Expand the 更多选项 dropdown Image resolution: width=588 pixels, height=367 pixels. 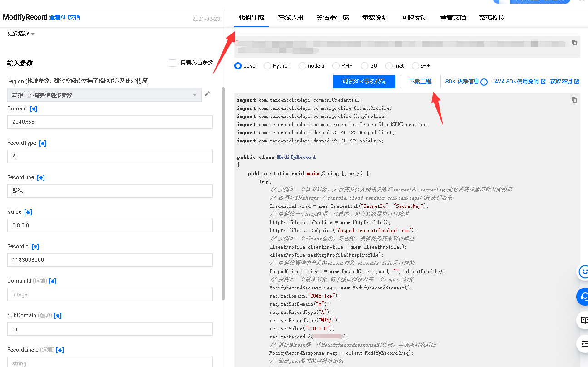point(21,34)
